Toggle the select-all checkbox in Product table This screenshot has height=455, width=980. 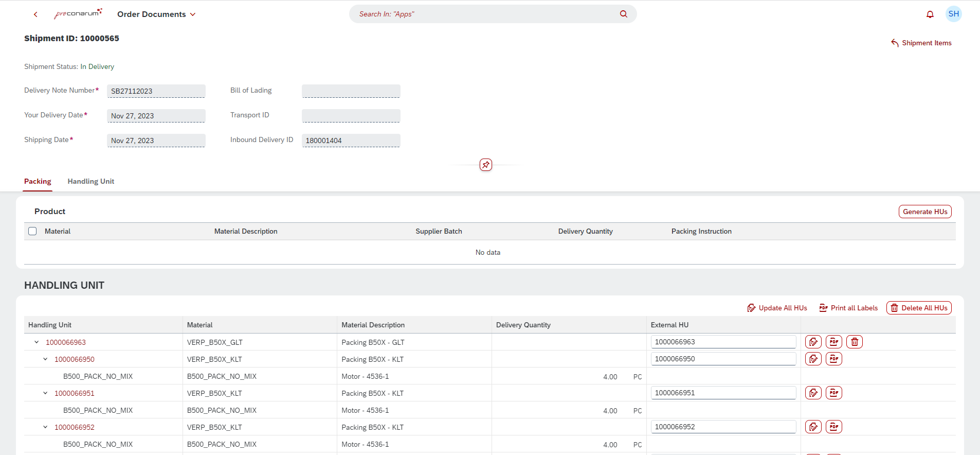pyautogui.click(x=32, y=231)
